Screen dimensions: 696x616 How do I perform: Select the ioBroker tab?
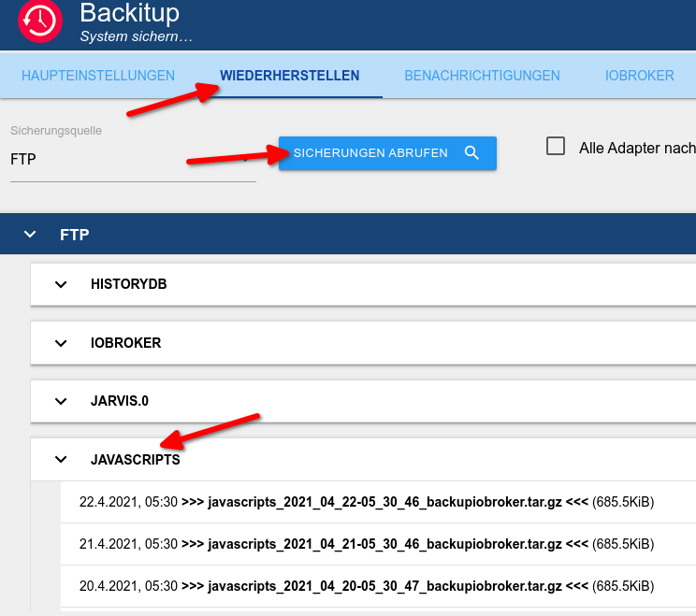[x=639, y=76]
